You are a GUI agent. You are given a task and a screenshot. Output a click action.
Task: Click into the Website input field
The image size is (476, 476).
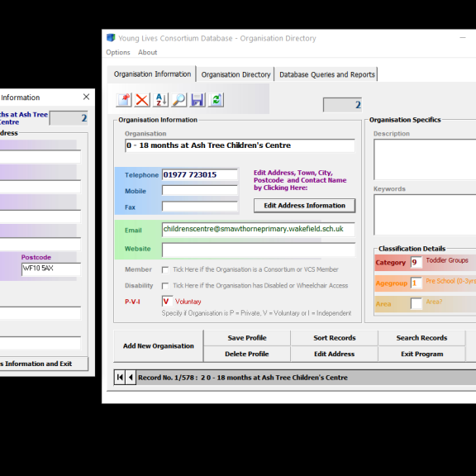pyautogui.click(x=259, y=250)
